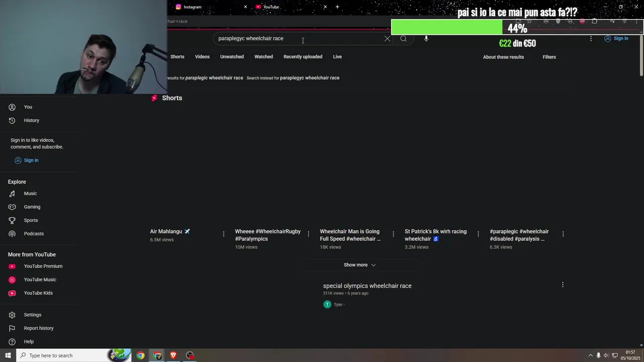The height and width of the screenshot is (362, 644).
Task: Open Wheeee #WheelchairRugby #Paralympics short
Action: 268,235
